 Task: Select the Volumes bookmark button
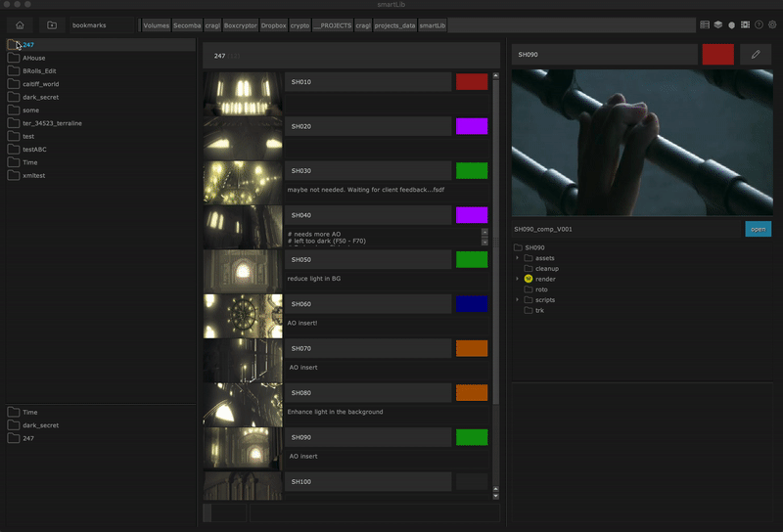156,24
